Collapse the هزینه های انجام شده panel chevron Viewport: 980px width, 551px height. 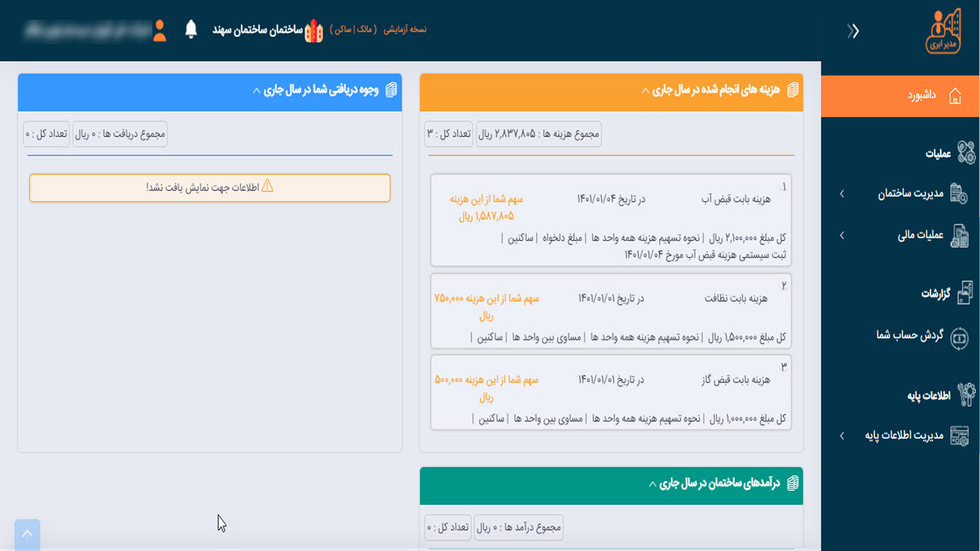tap(645, 91)
